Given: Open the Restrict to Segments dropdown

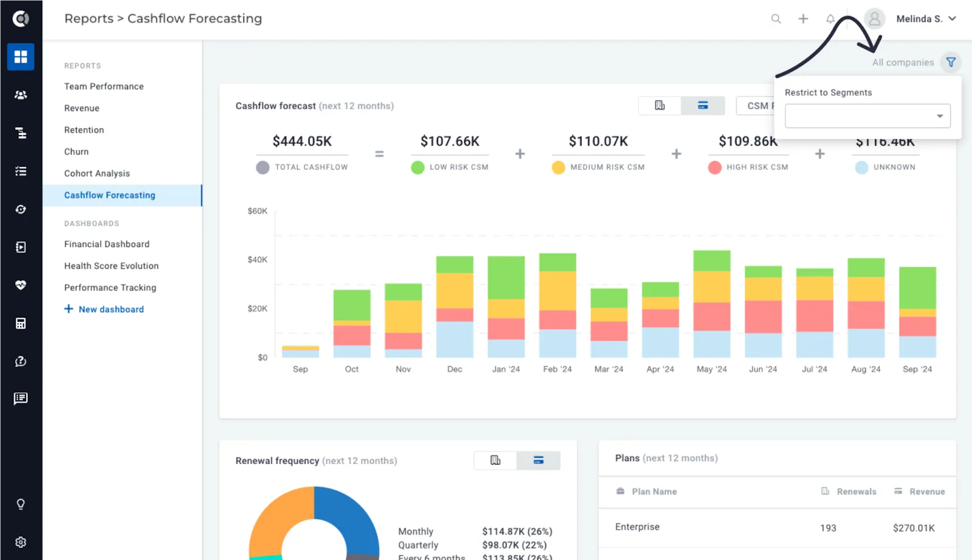Looking at the screenshot, I should pos(868,116).
